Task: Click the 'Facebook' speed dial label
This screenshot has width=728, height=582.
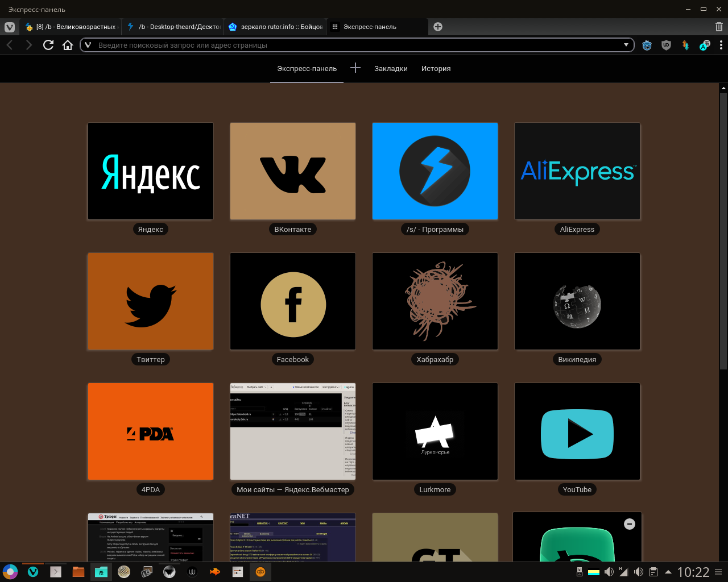Action: (x=293, y=360)
